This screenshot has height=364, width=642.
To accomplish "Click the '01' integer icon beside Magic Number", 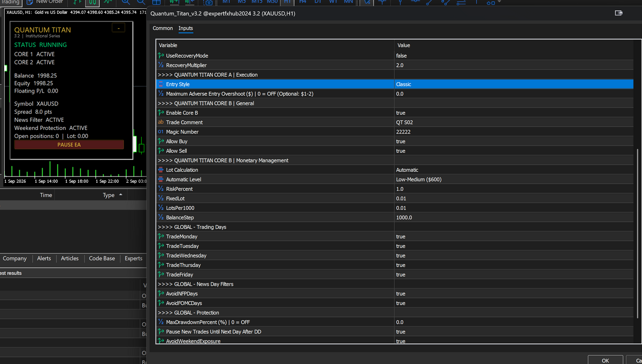I will pyautogui.click(x=161, y=132).
